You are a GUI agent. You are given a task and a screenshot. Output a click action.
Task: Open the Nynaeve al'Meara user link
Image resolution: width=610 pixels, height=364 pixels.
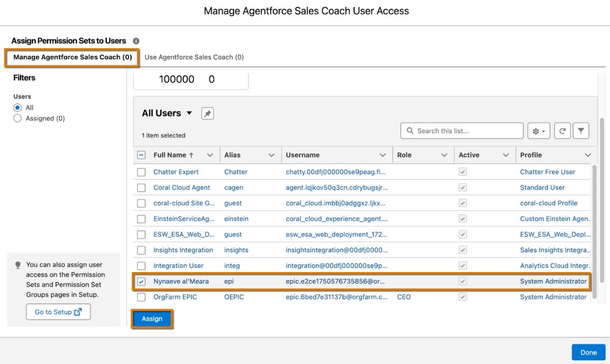[x=181, y=282]
